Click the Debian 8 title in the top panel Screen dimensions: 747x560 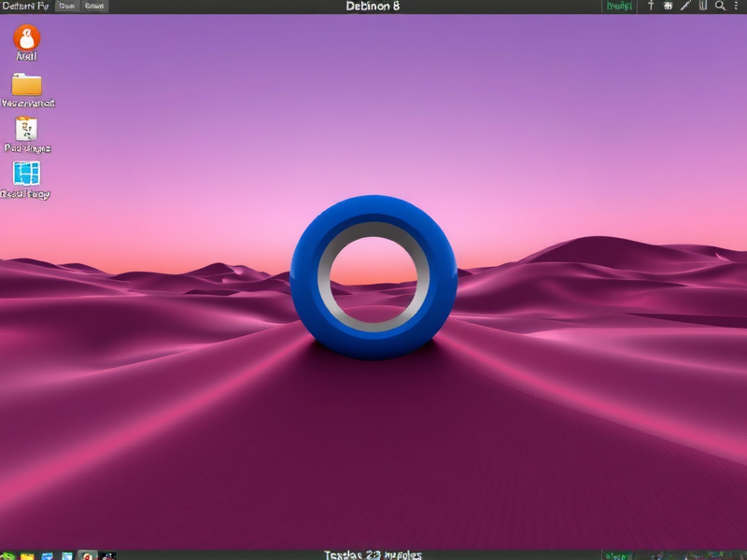click(372, 6)
